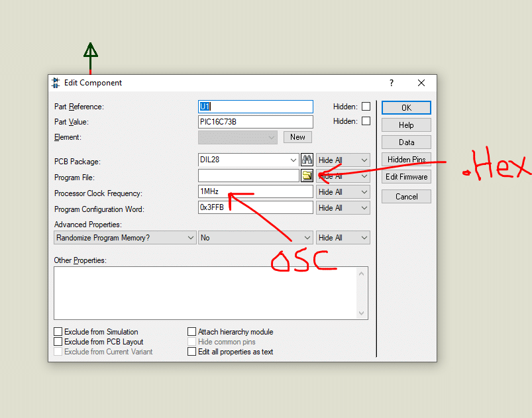Toggle Hidden checkbox for Part Reference
This screenshot has width=532, height=418.
coord(366,107)
